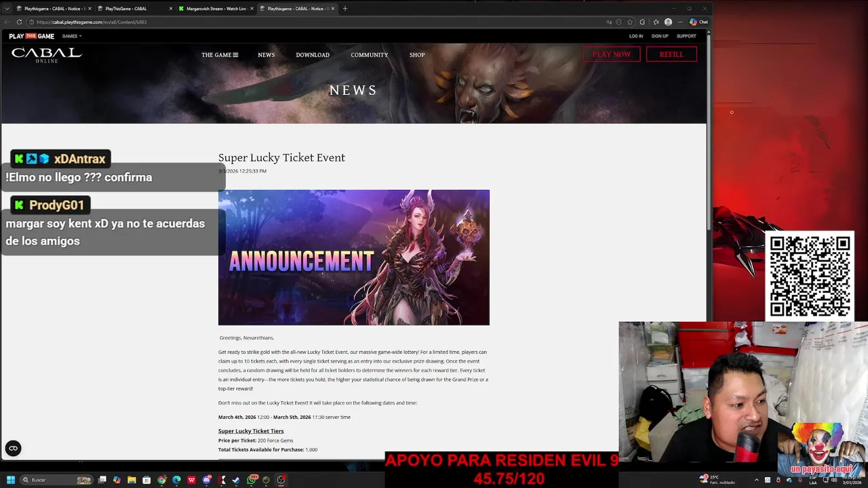868x488 pixels.
Task: Click the browser back arrow
Action: tap(7, 22)
